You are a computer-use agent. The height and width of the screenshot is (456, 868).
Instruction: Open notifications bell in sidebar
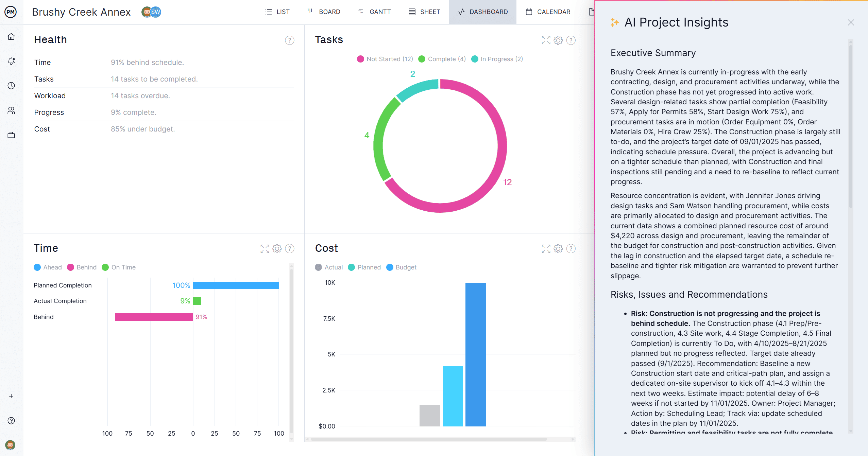coord(11,61)
